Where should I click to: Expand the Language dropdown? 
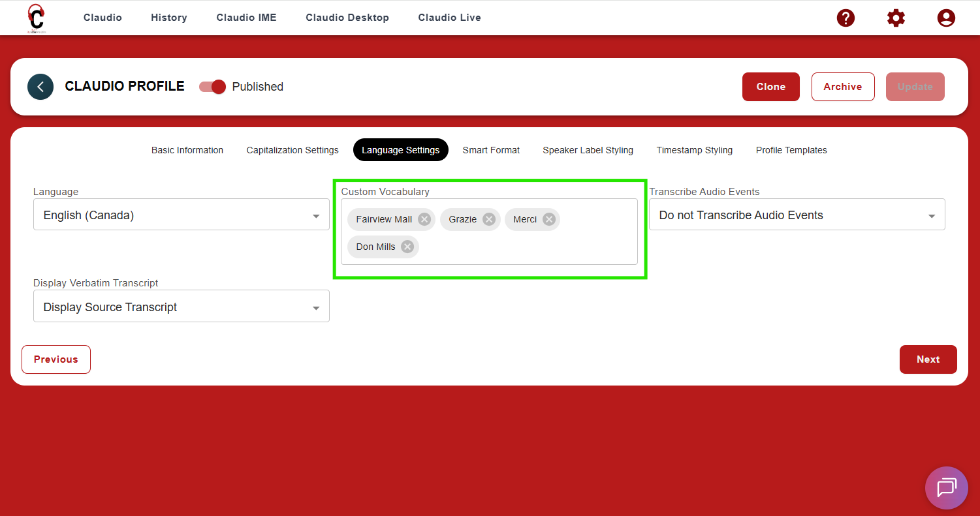(181, 215)
